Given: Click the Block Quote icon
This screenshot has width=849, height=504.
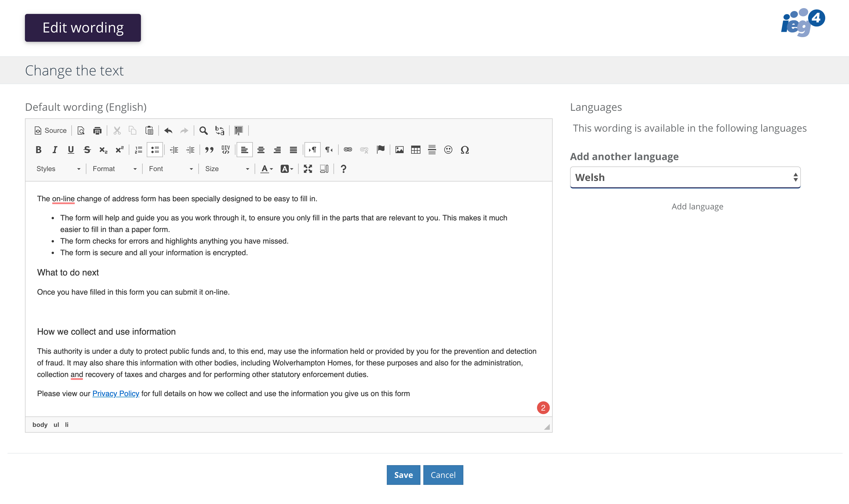Looking at the screenshot, I should pos(209,150).
